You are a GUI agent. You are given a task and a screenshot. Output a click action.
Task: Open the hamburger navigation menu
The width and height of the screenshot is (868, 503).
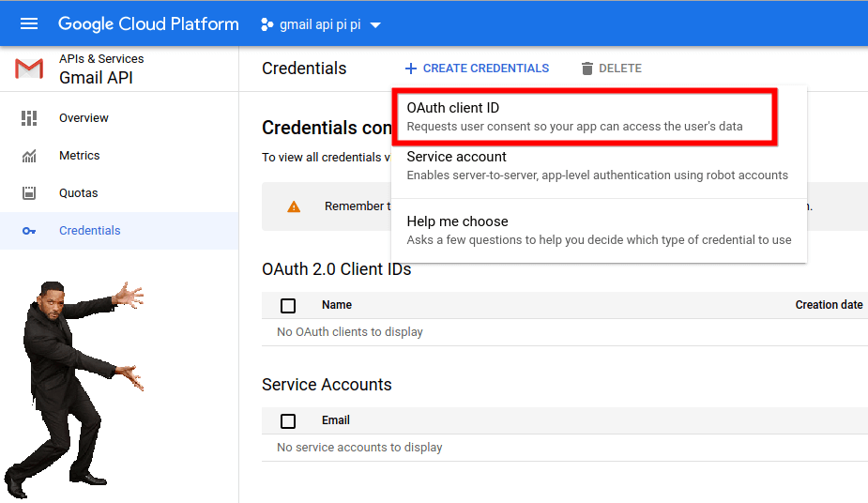29,23
